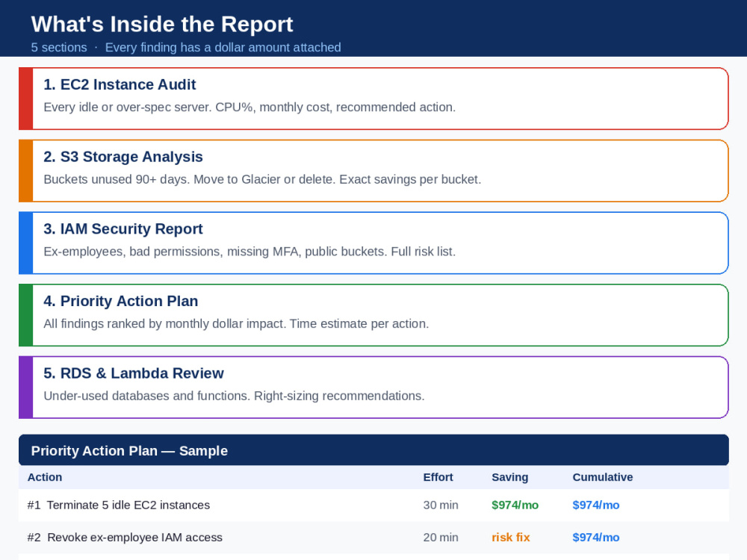Click 'Every finding has a dollar amount attached'
This screenshot has height=560, width=747.
click(223, 48)
